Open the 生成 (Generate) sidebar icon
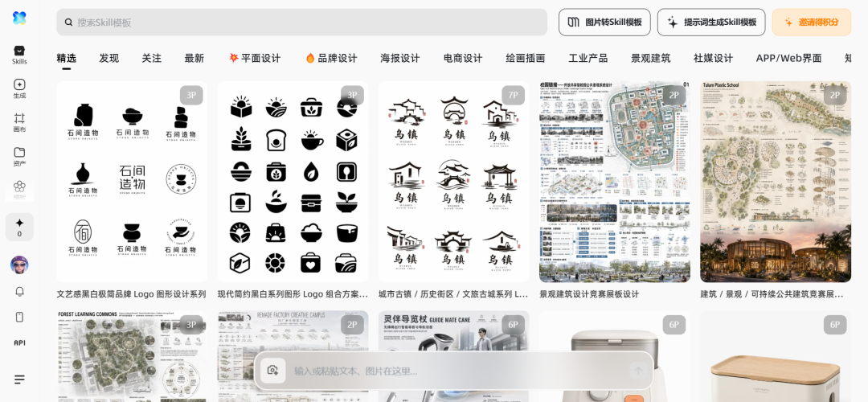Image resolution: width=868 pixels, height=402 pixels. [19, 88]
